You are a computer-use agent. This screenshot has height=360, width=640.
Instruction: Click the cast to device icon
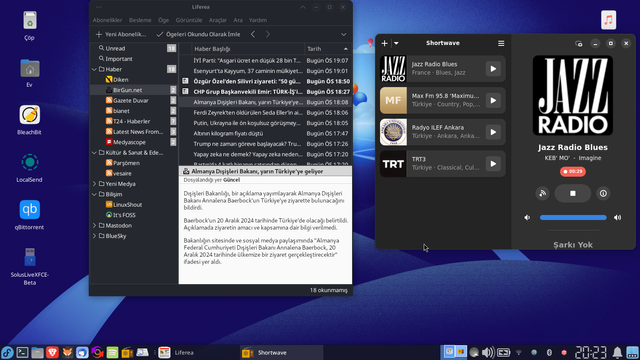pyautogui.click(x=542, y=193)
